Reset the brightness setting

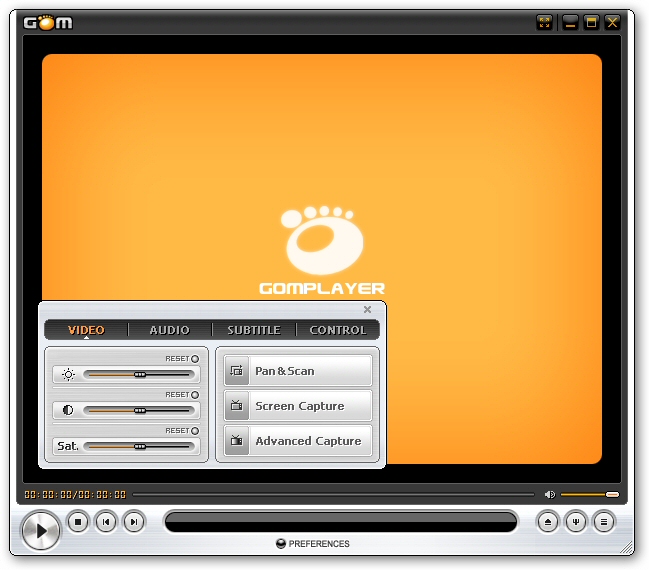(194, 359)
